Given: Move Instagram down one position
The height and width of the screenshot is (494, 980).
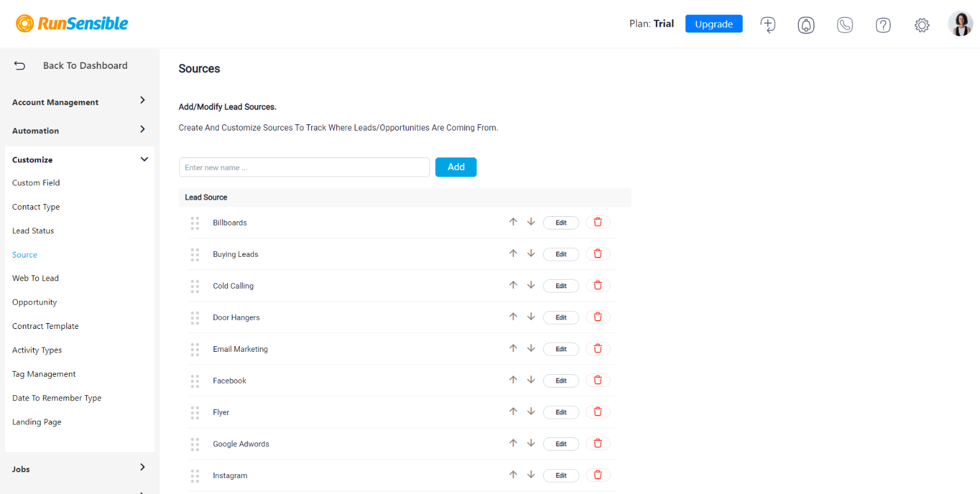Looking at the screenshot, I should (x=531, y=474).
